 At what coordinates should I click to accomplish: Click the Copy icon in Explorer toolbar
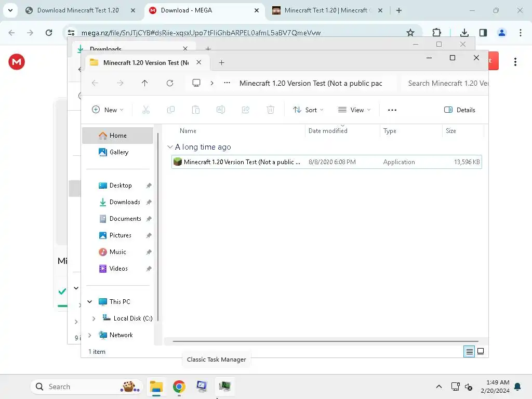(x=170, y=110)
